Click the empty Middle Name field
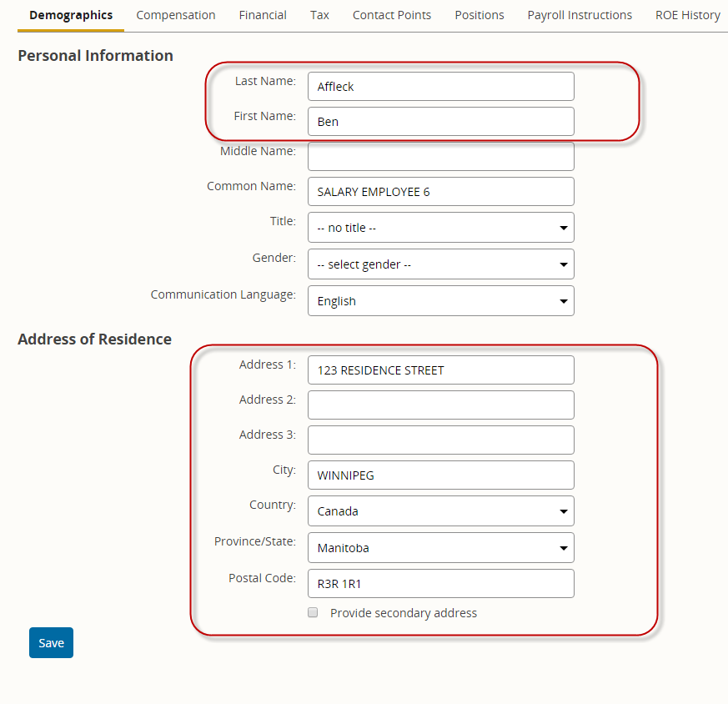 pos(440,157)
